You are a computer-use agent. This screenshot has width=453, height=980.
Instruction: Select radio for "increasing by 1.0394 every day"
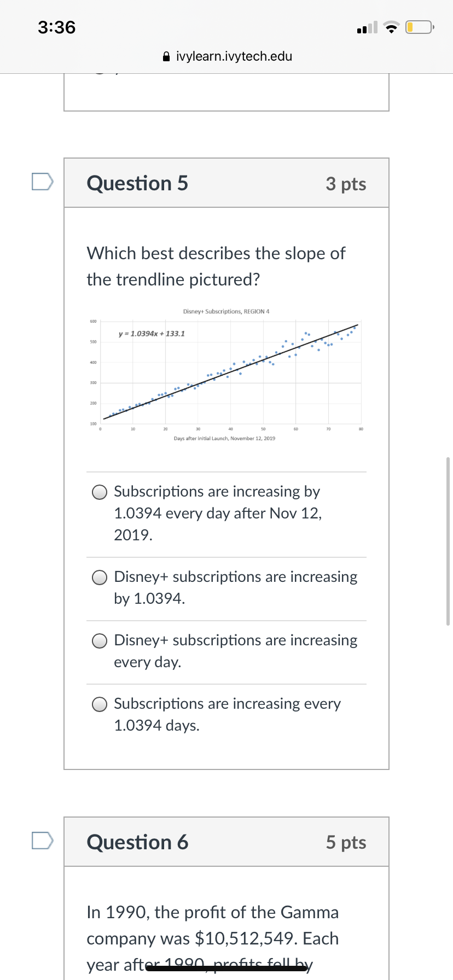[100, 492]
